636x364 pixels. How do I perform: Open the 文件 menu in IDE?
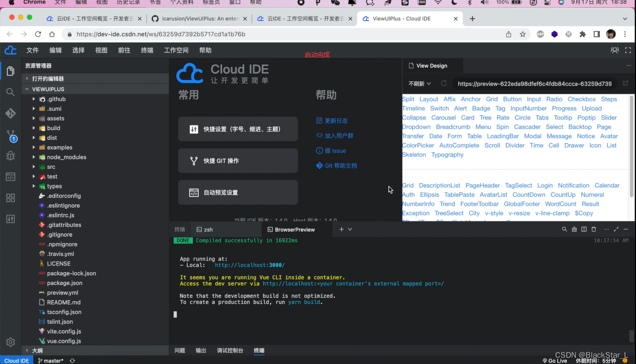33,50
